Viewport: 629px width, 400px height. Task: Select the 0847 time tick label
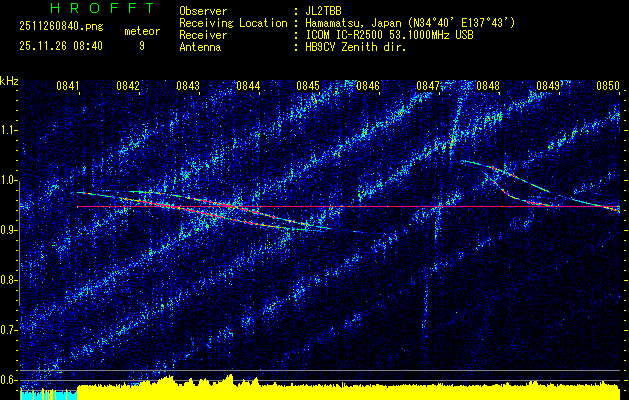tap(428, 86)
